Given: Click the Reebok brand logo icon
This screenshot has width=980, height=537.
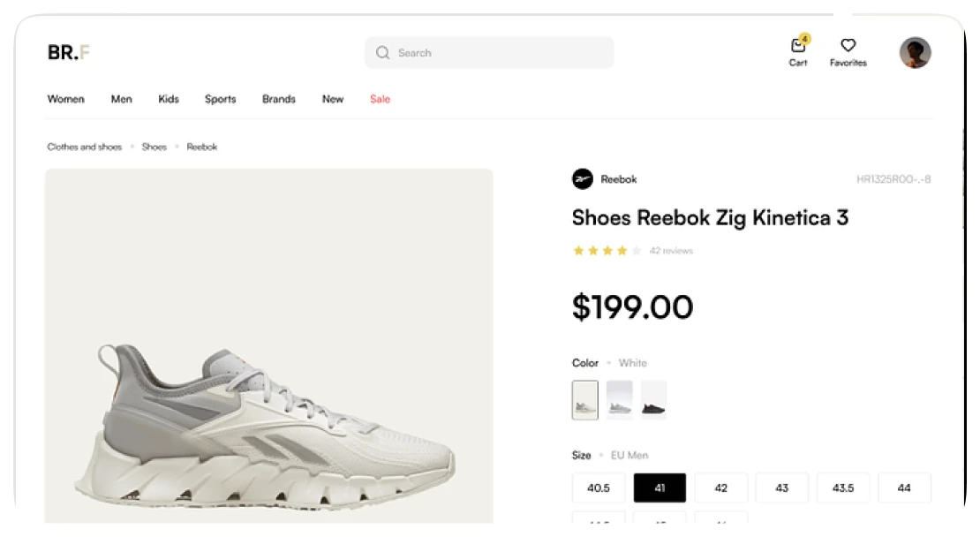Looking at the screenshot, I should tap(583, 179).
